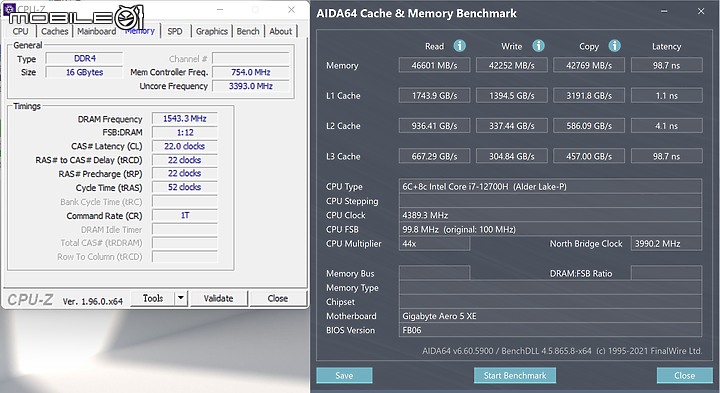Switch to the Graphics tab in CPU-Z
720x393 pixels.
(212, 31)
